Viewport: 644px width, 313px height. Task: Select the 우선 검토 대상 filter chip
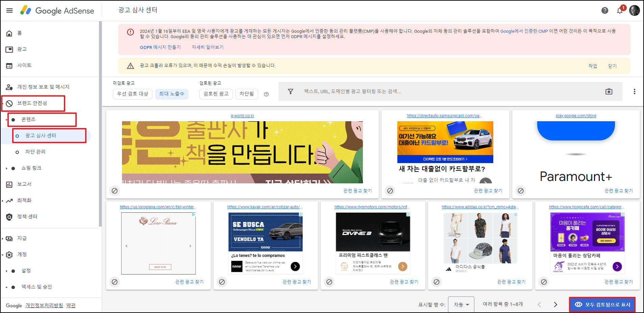(132, 94)
